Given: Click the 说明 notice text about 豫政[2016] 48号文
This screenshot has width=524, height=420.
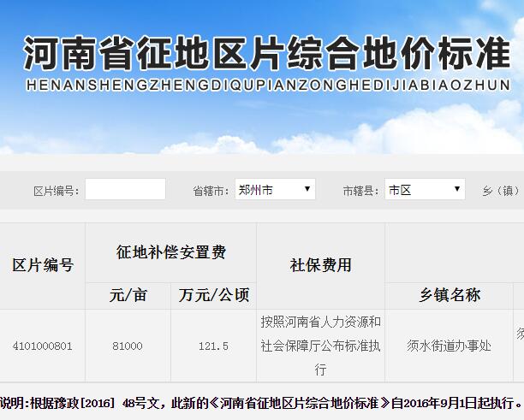Looking at the screenshot, I should [261, 402].
